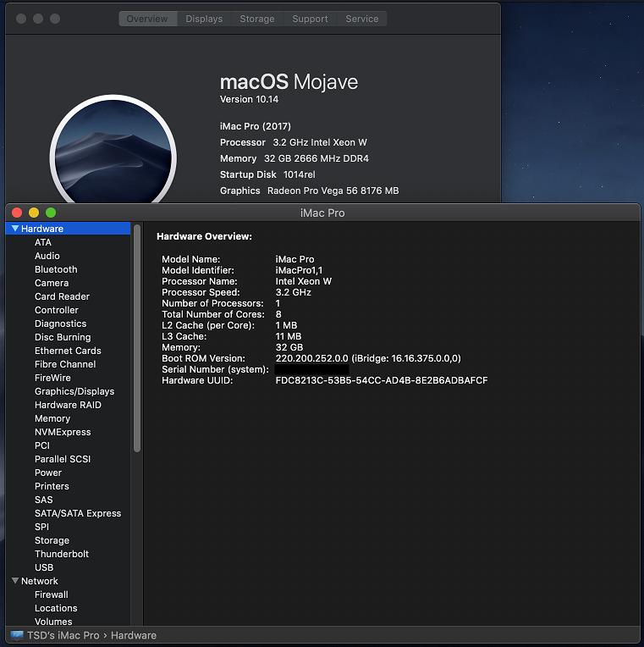Switch to the Overview tab

click(147, 19)
